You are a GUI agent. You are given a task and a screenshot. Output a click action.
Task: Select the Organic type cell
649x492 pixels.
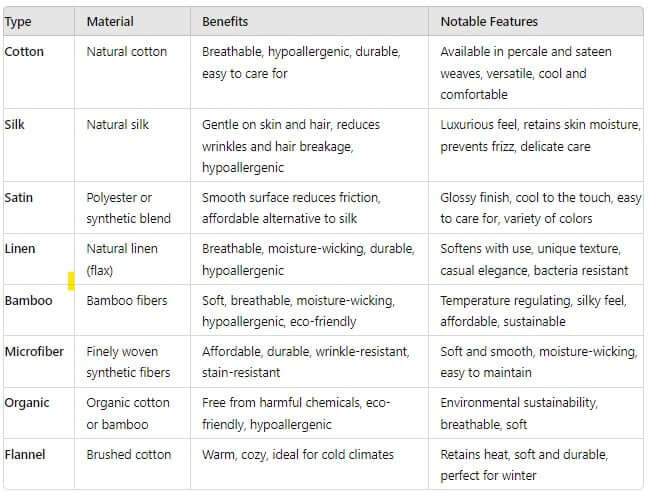(27, 403)
